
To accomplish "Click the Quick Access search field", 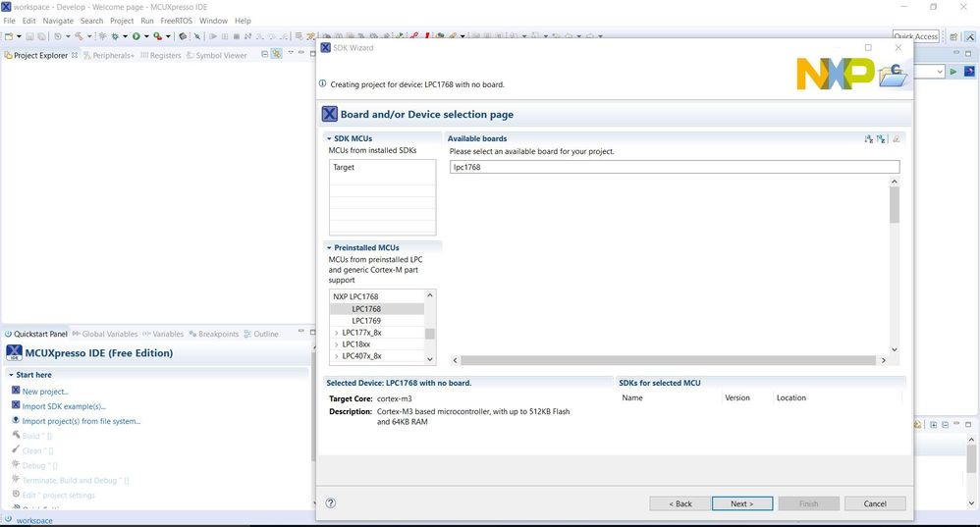I will [915, 37].
